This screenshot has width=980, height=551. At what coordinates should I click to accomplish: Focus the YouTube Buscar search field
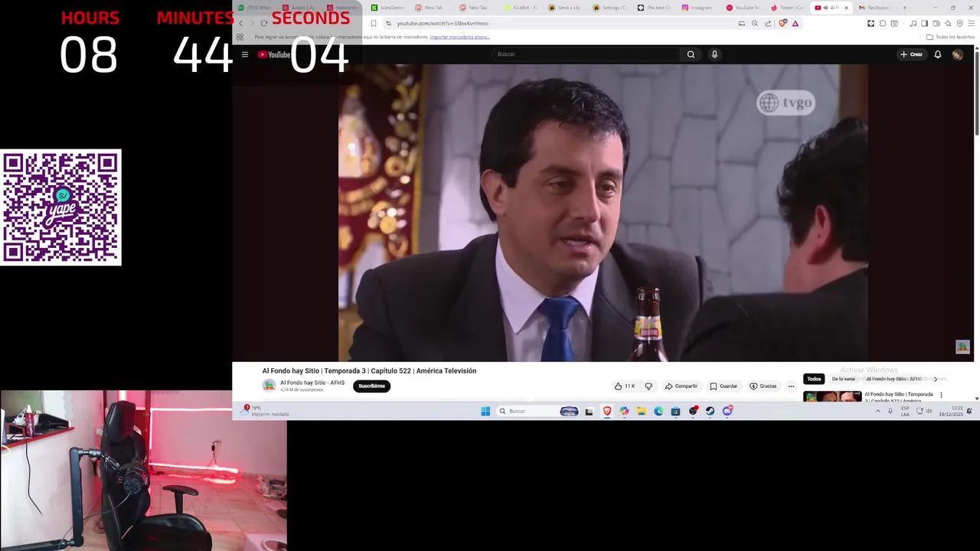point(586,54)
